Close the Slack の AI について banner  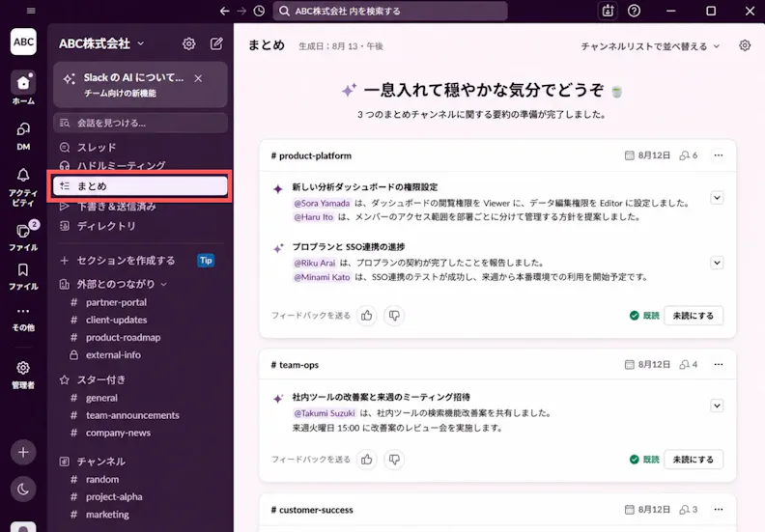tap(198, 78)
